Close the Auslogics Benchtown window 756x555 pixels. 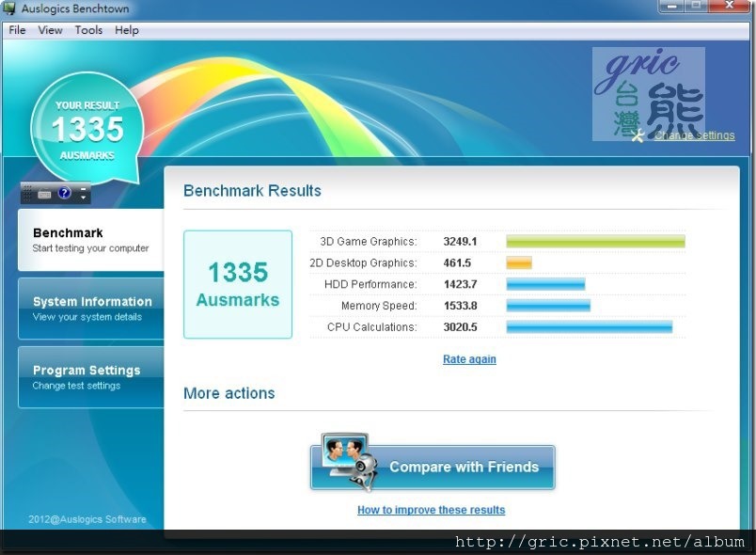731,6
